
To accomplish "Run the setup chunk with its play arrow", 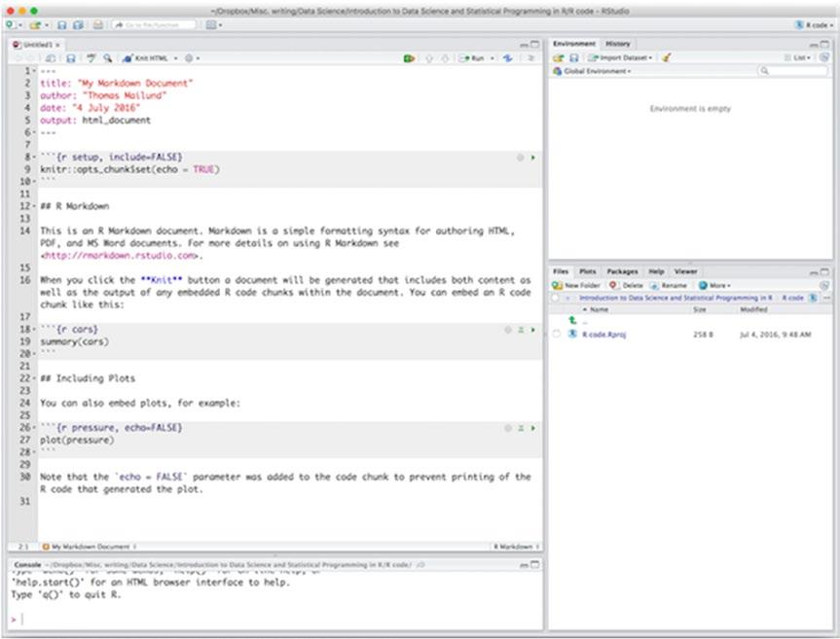I will pos(533,158).
